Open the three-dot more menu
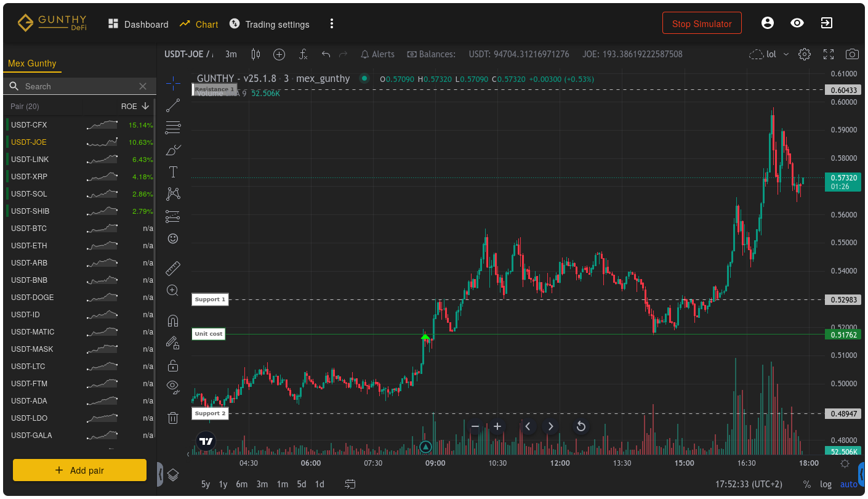The image size is (868, 499). pos(332,23)
